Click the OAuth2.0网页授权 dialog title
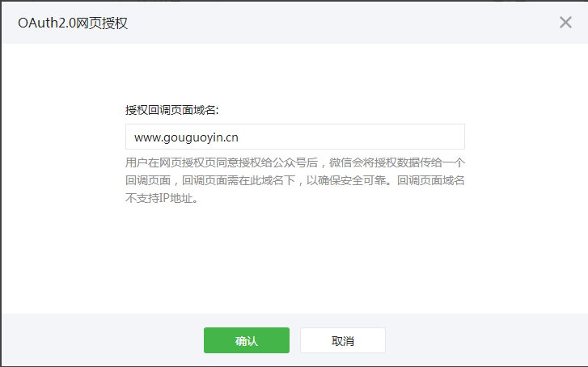The height and width of the screenshot is (367, 588). click(x=73, y=23)
